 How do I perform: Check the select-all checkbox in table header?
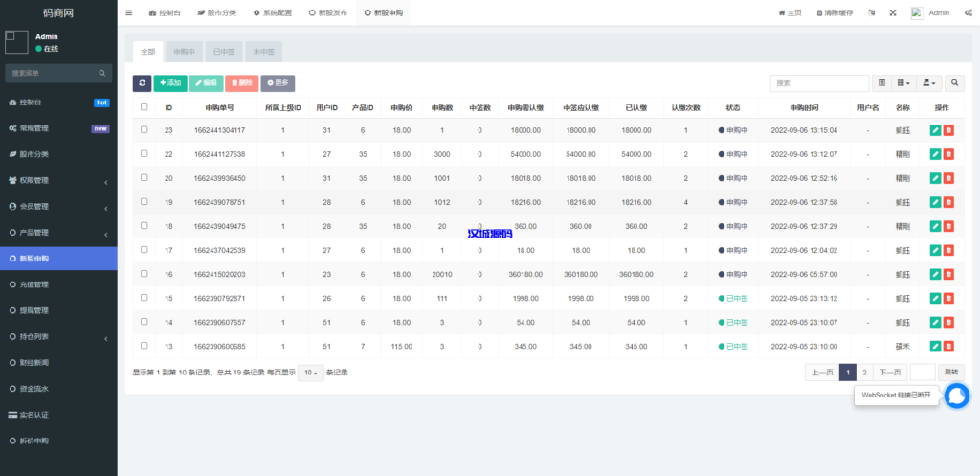coord(145,107)
